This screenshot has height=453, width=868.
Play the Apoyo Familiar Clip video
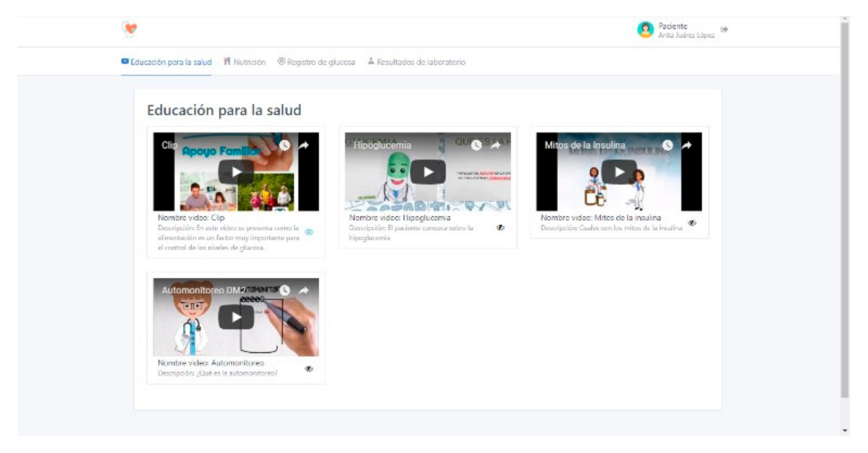pos(236,172)
